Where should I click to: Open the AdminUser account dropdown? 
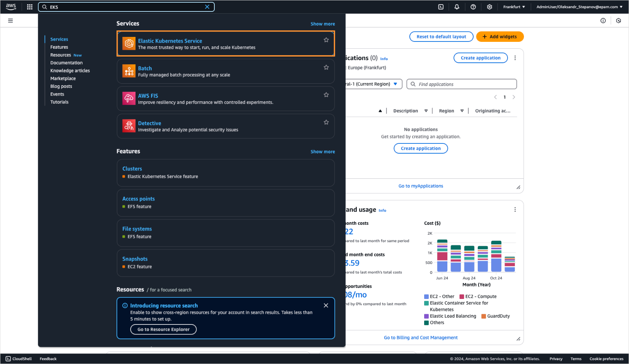tap(579, 7)
